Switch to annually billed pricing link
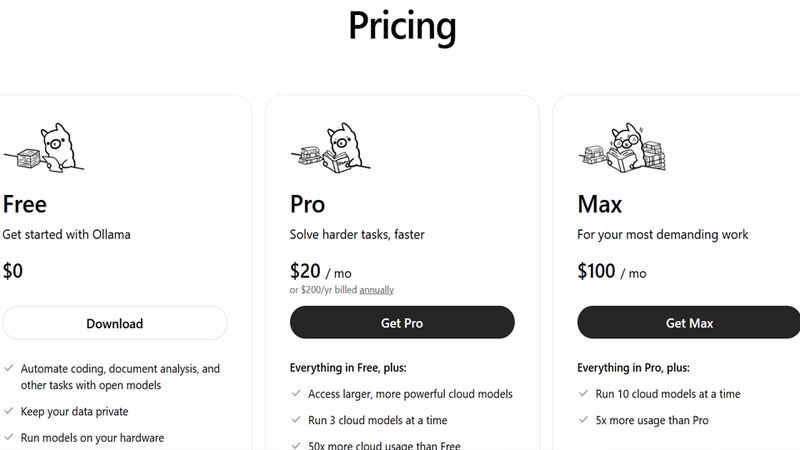Screen dimensions: 800x450 [377, 290]
